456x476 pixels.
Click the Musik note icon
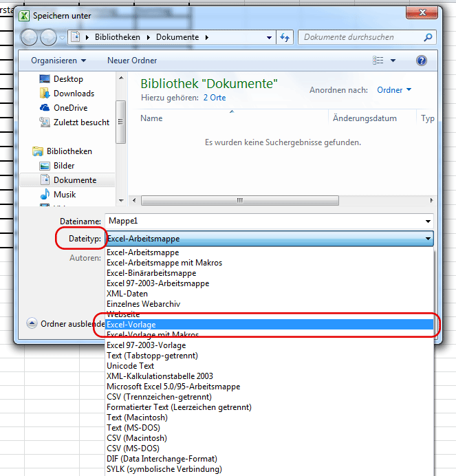[45, 194]
